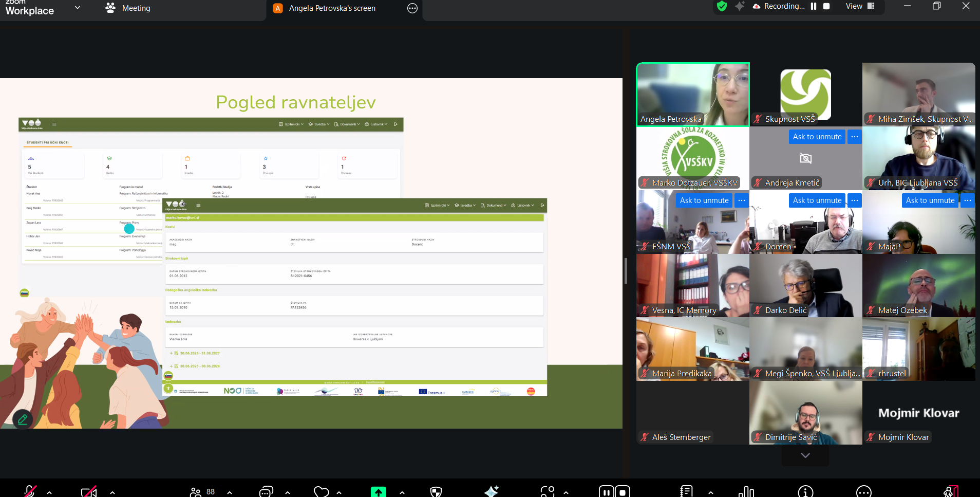Open more options for MajaP's video
This screenshot has width=980, height=497.
click(x=967, y=200)
